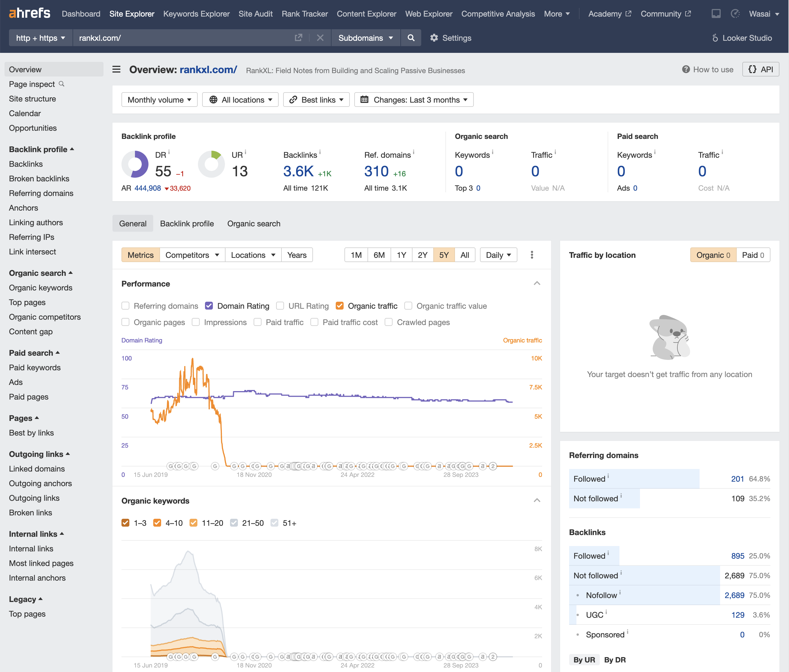Image resolution: width=789 pixels, height=672 pixels.
Task: Check the Organic pages checkbox
Action: coord(126,322)
